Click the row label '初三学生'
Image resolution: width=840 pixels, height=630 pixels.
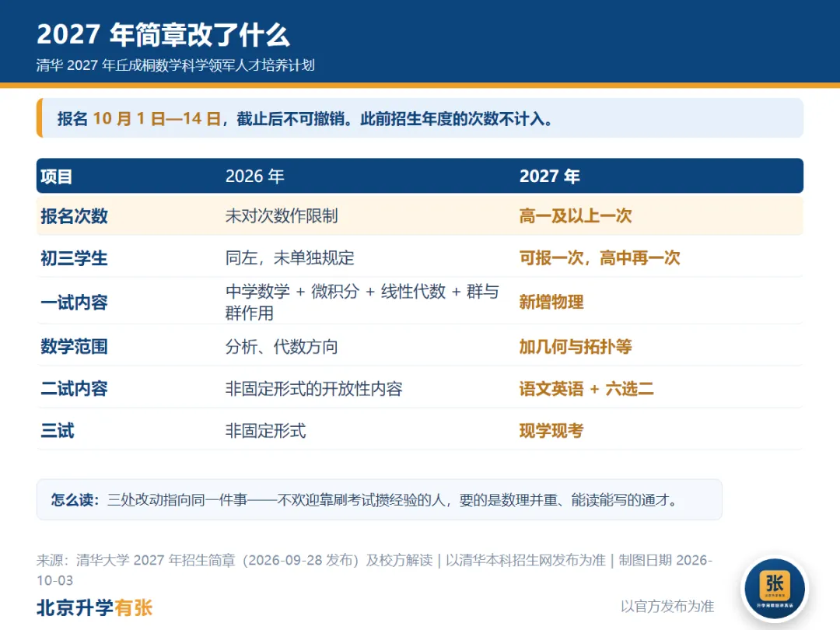(x=74, y=258)
